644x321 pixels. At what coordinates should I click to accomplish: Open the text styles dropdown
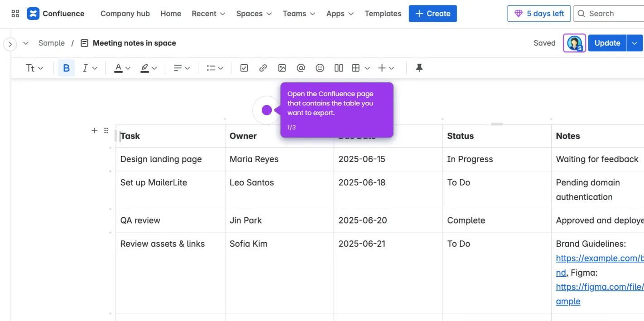[34, 68]
